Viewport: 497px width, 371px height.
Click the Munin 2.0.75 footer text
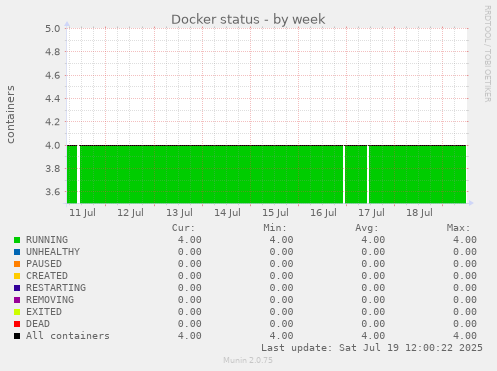point(248,360)
